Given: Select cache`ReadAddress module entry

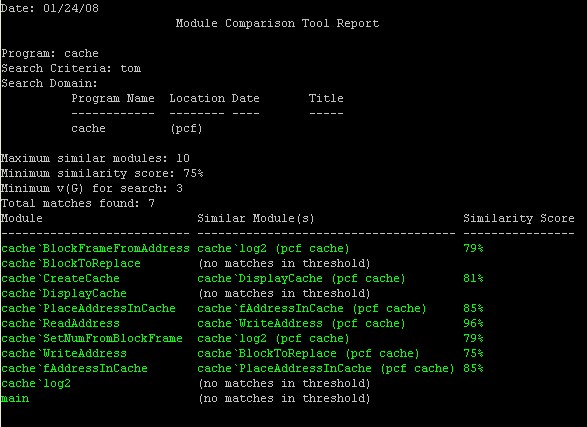Looking at the screenshot, I should click(x=60, y=323).
